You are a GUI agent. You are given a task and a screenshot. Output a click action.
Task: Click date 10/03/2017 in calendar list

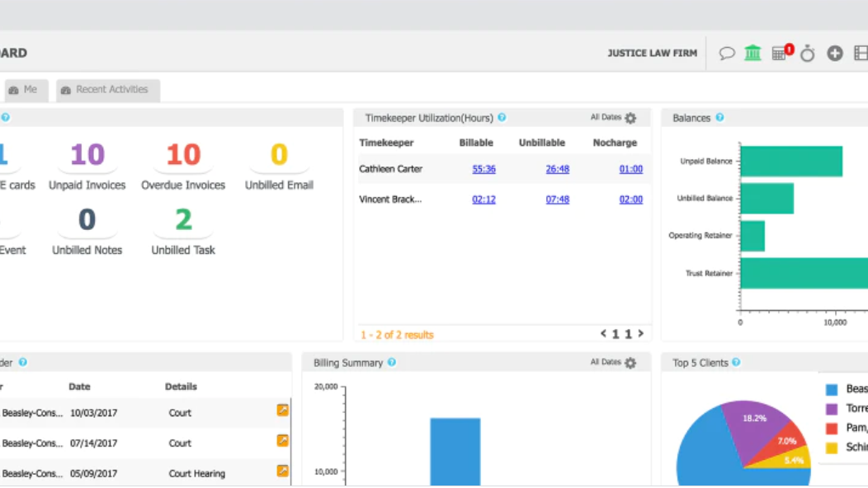[93, 413]
